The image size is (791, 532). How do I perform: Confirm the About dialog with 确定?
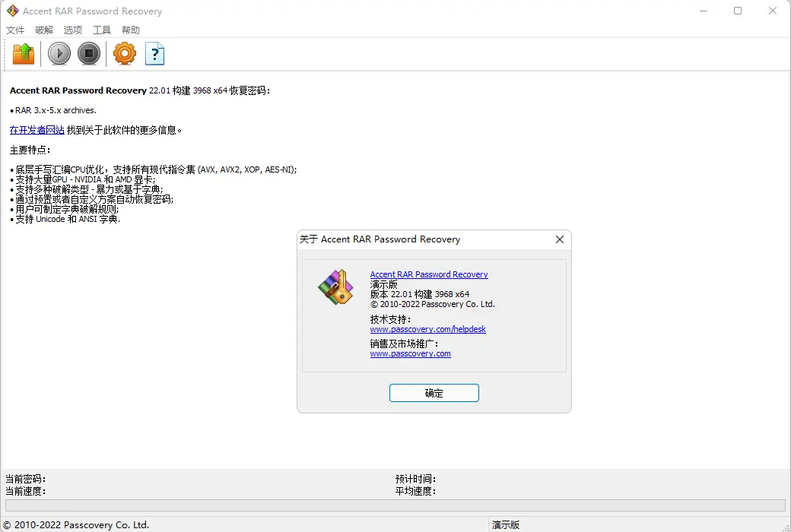(x=434, y=393)
